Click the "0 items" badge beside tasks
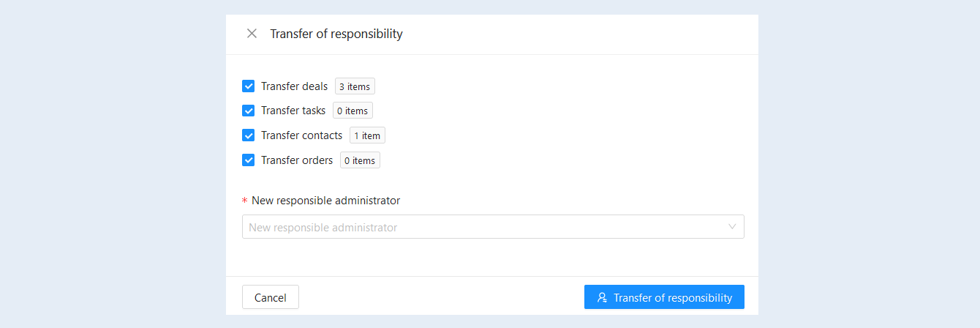The height and width of the screenshot is (328, 980). [x=353, y=111]
